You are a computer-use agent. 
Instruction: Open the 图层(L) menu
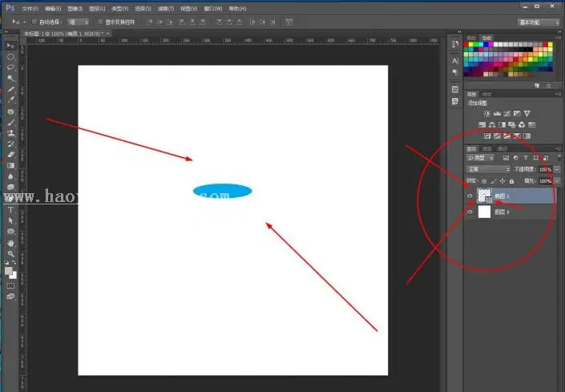coord(97,8)
